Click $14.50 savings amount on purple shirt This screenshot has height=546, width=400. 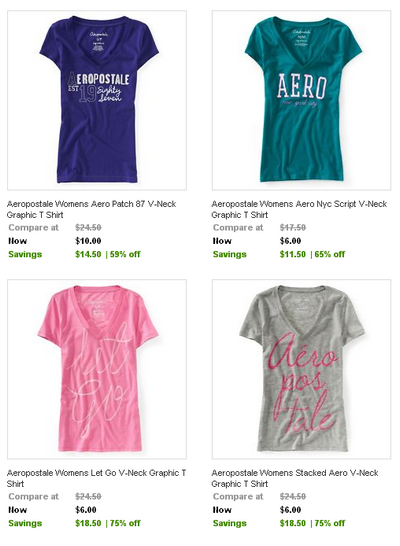point(88,254)
